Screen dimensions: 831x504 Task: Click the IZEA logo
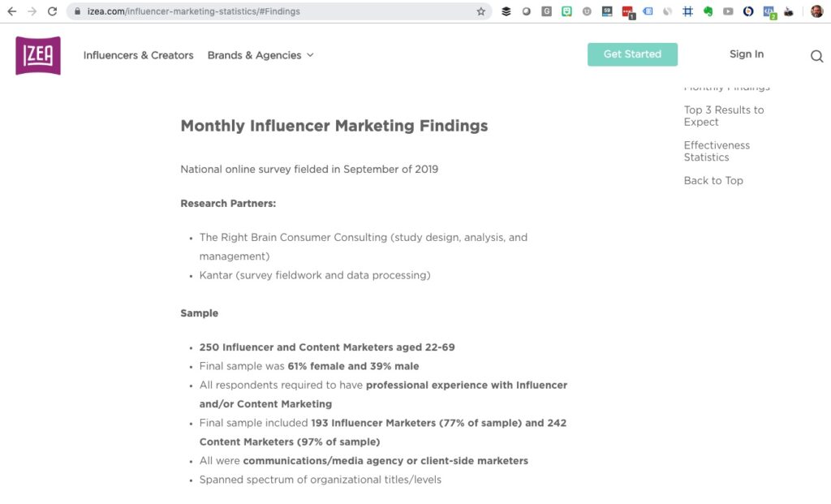click(x=37, y=55)
